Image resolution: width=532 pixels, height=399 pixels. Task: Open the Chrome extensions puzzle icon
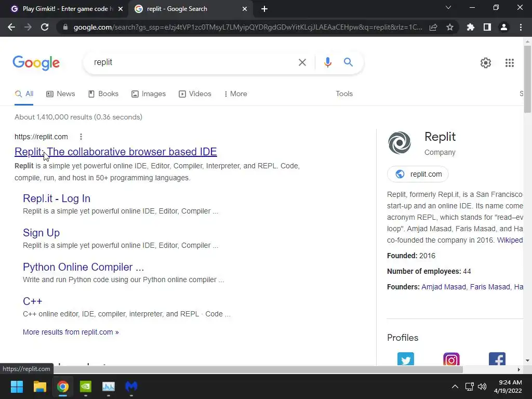point(471,27)
